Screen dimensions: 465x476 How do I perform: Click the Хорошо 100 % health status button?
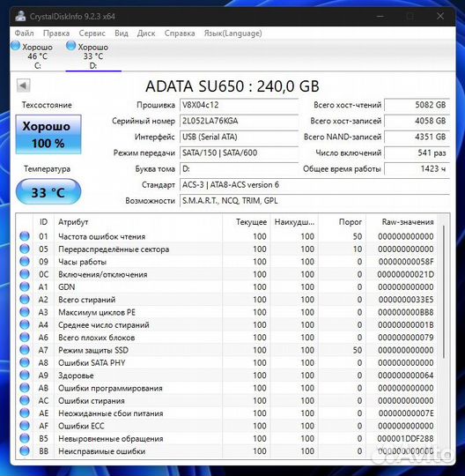48,135
